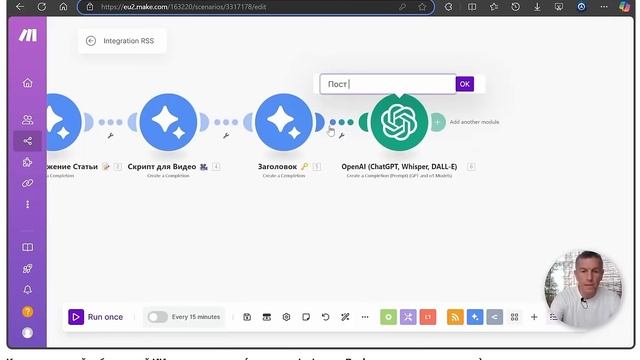Open browser Settings and more ellipsis
The height and width of the screenshot is (360, 640).
point(604,7)
